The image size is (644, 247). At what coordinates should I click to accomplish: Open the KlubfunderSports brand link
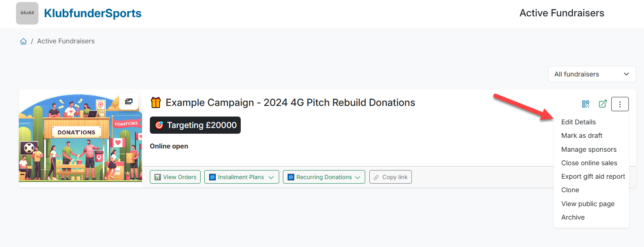tap(93, 13)
